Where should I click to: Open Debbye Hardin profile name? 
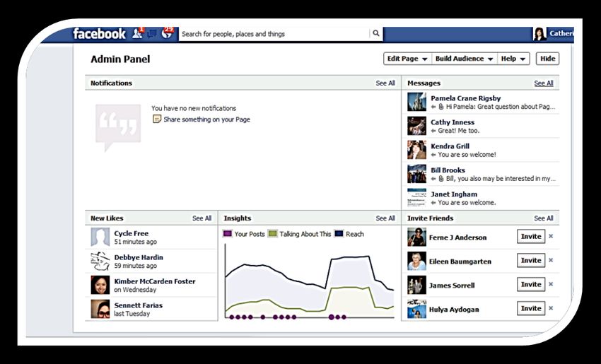pyautogui.click(x=139, y=257)
